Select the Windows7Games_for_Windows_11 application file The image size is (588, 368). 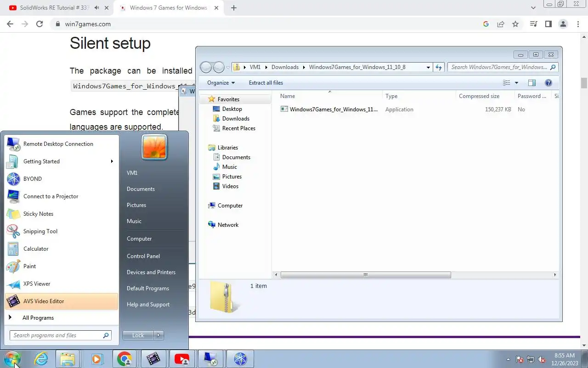pos(329,109)
